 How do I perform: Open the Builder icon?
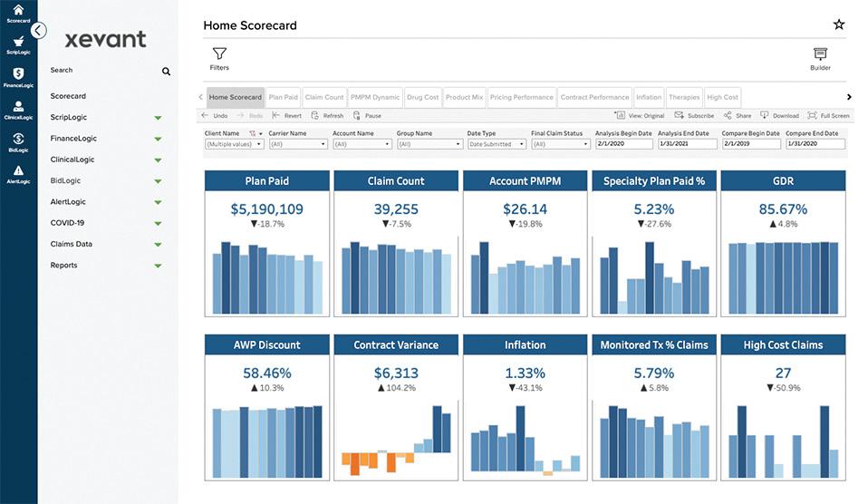[820, 53]
